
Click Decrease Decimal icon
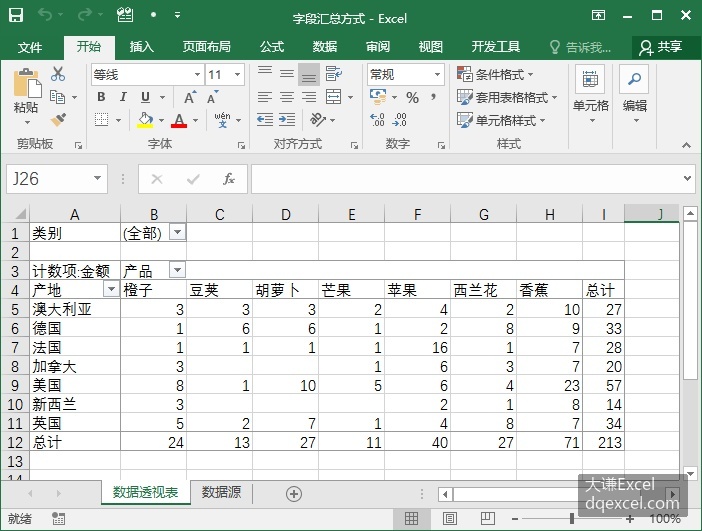pos(399,120)
